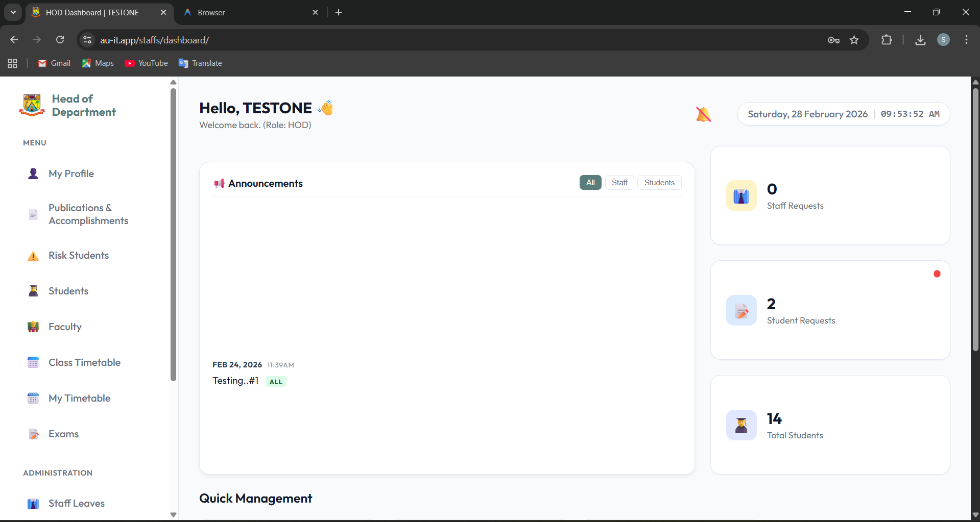Screen dimensions: 980x522
Task: Open Staff Leaves under Administration
Action: [x=76, y=504]
